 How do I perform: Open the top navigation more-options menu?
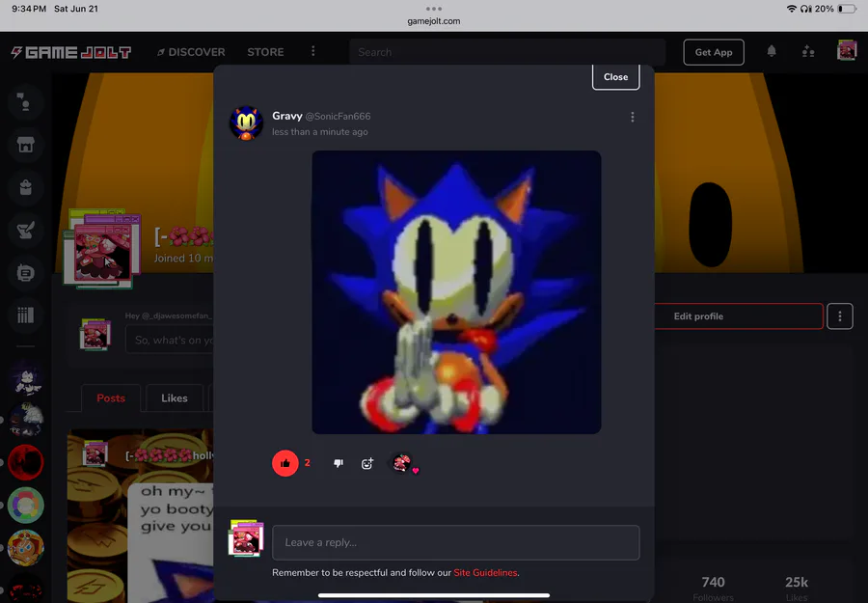(313, 51)
